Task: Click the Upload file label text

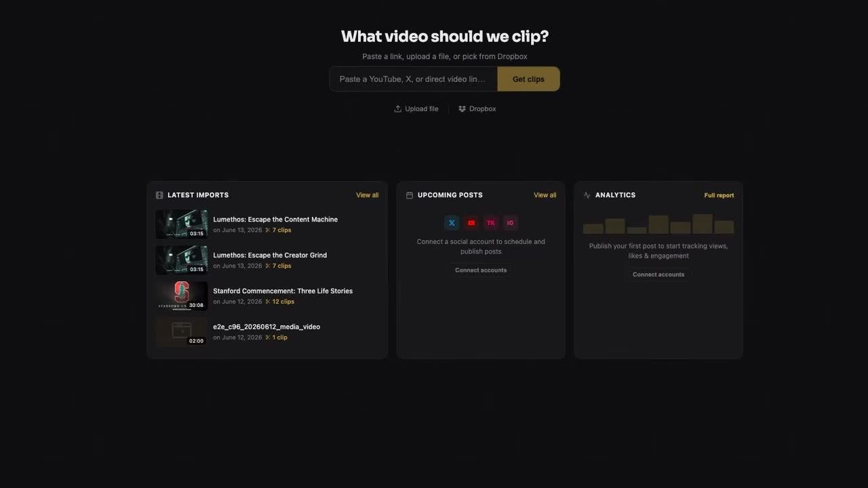Action: click(x=422, y=108)
